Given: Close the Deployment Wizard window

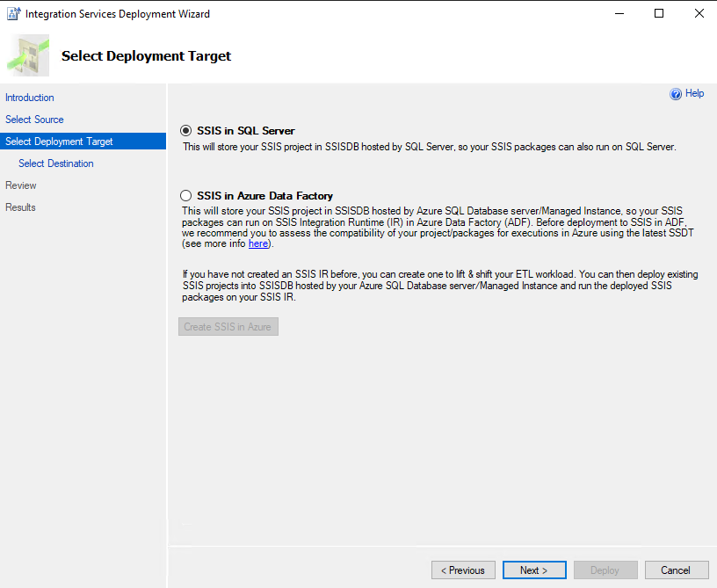Looking at the screenshot, I should tap(699, 14).
